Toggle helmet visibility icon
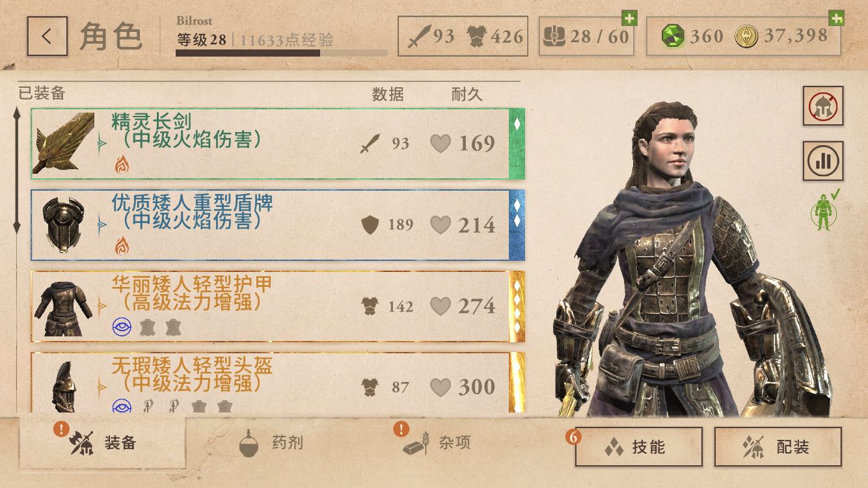The height and width of the screenshot is (488, 868). coord(823,105)
